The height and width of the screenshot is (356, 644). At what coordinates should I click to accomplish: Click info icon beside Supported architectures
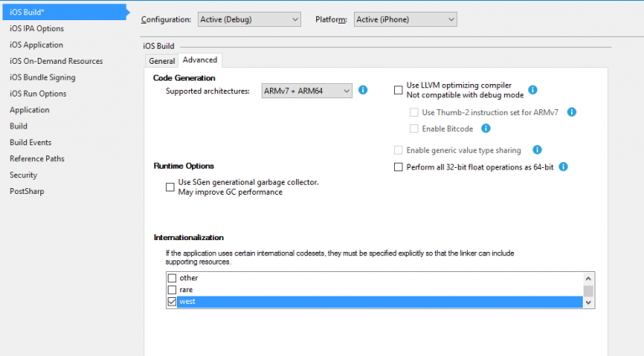pyautogui.click(x=362, y=90)
